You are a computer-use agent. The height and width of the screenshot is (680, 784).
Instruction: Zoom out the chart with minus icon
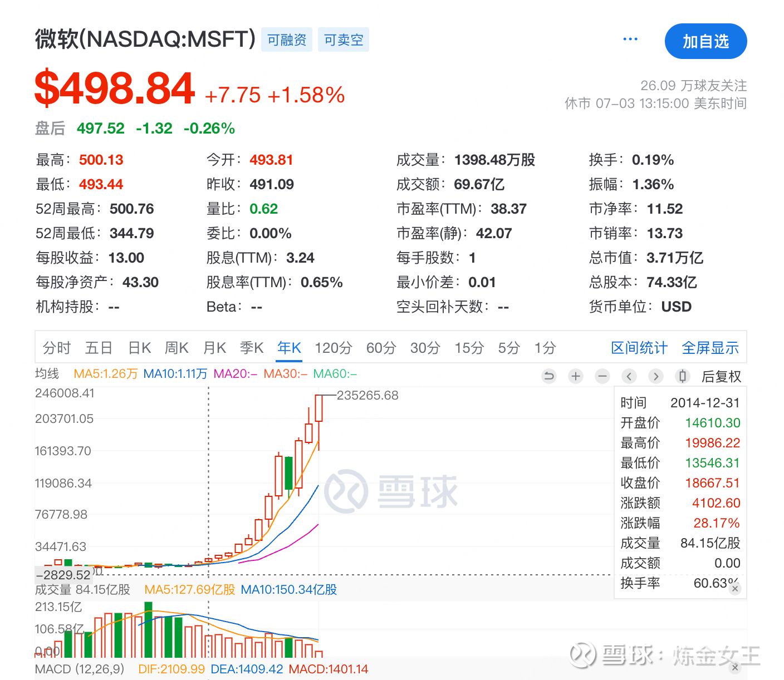[602, 377]
